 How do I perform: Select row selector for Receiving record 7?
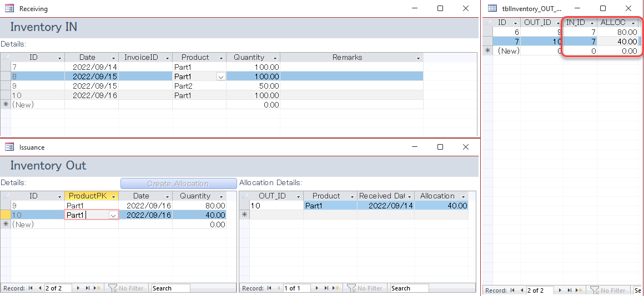point(6,67)
